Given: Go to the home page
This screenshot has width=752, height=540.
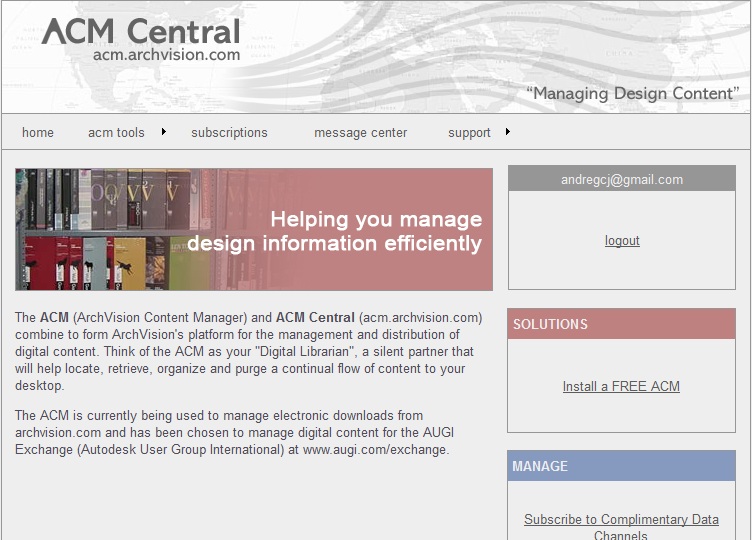Looking at the screenshot, I should click(38, 132).
